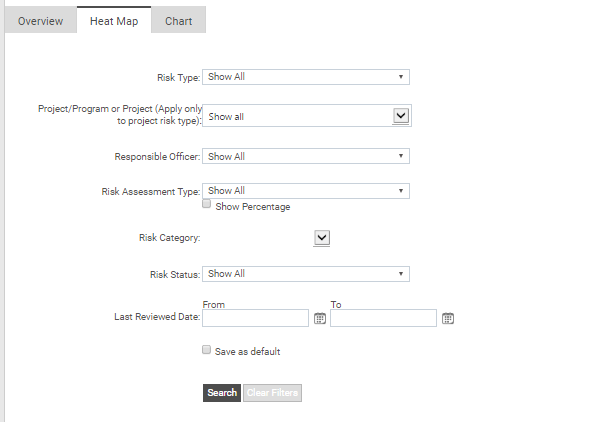600x422 pixels.
Task: Select the Heat Map tab
Action: [114, 21]
